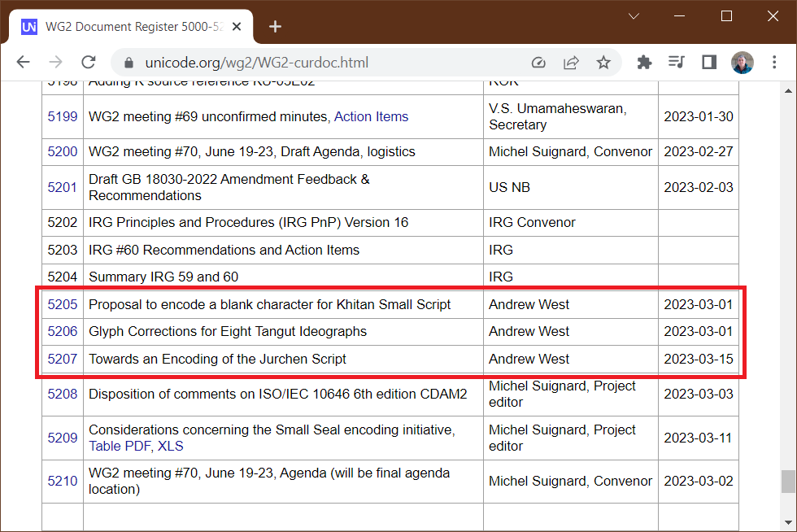Viewport: 797px width, 532px height.
Task: Toggle the browser side panel
Action: 709,63
